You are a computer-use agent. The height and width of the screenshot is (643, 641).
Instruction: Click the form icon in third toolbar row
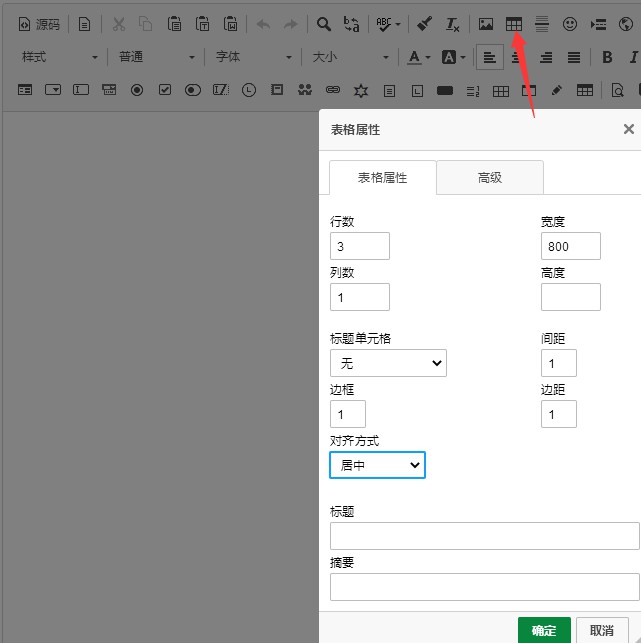[25, 90]
